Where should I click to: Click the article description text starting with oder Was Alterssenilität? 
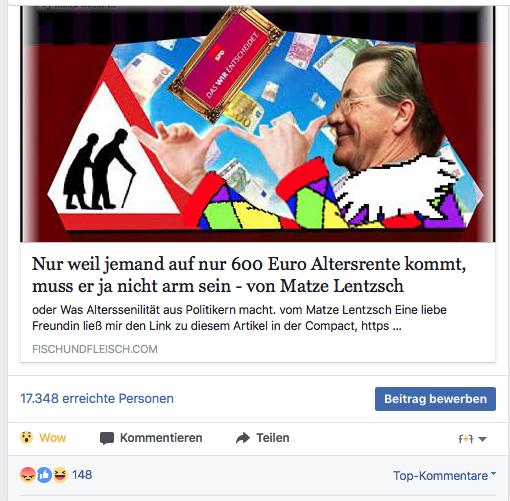pyautogui.click(x=239, y=318)
